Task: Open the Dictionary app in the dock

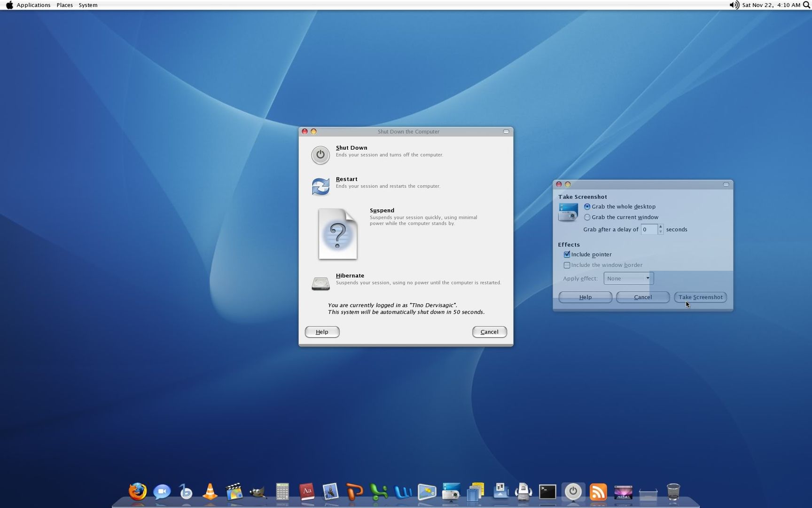Action: (307, 492)
